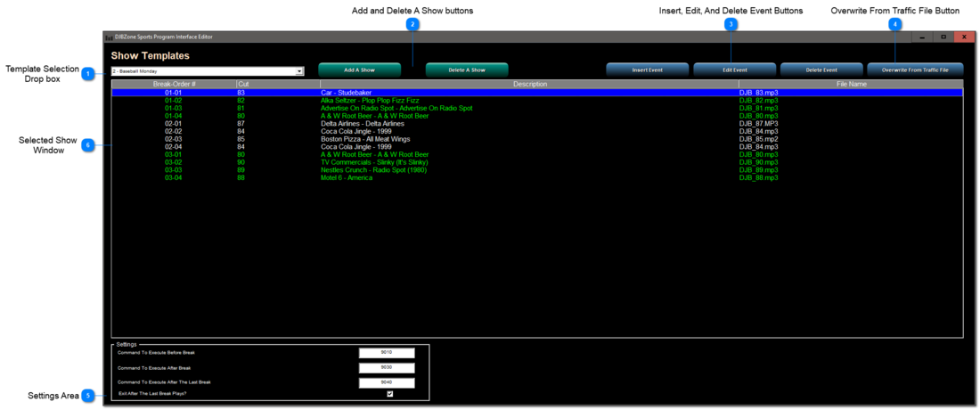Click break-order 02-02 cell
This screenshot has height=410, width=980.
(173, 131)
